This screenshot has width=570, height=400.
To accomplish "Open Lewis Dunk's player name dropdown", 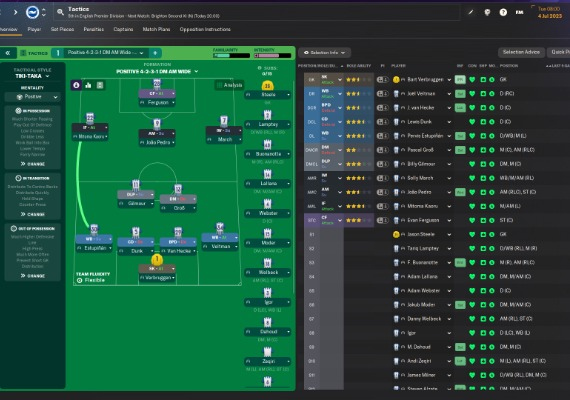I will [449, 122].
